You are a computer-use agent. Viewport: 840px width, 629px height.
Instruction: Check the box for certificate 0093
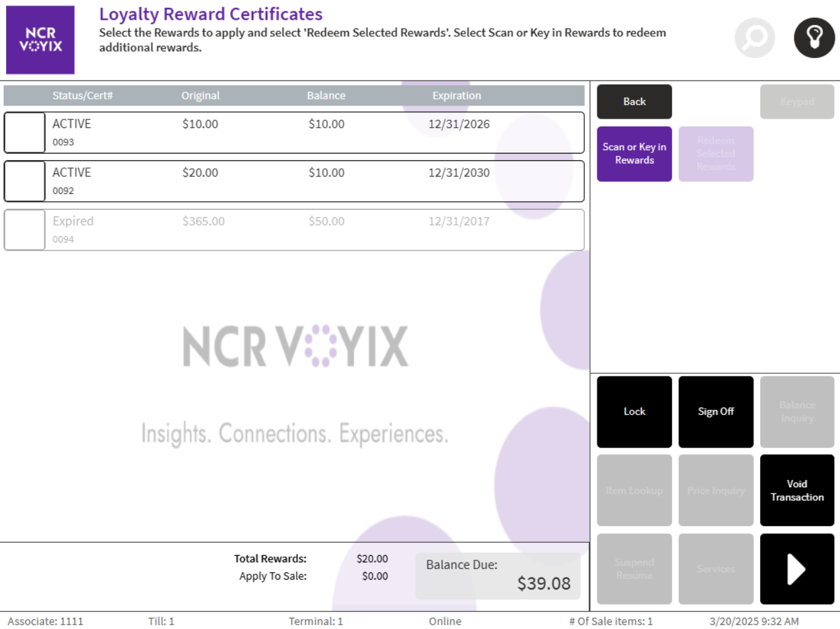click(25, 133)
